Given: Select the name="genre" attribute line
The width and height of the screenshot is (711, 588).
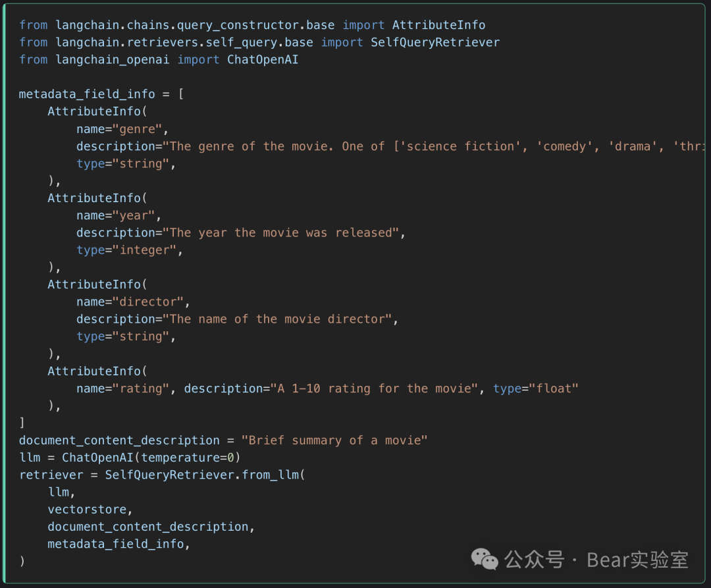Looking at the screenshot, I should pos(122,128).
